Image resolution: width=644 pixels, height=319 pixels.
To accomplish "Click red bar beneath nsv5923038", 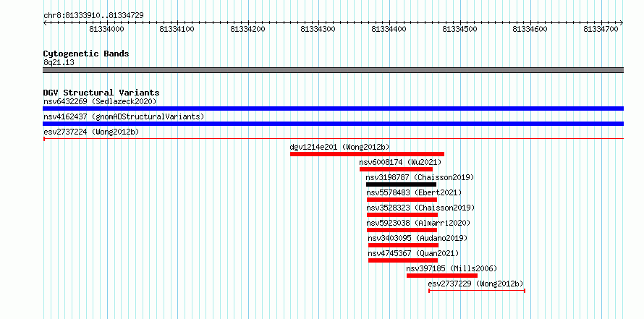I will [x=402, y=230].
